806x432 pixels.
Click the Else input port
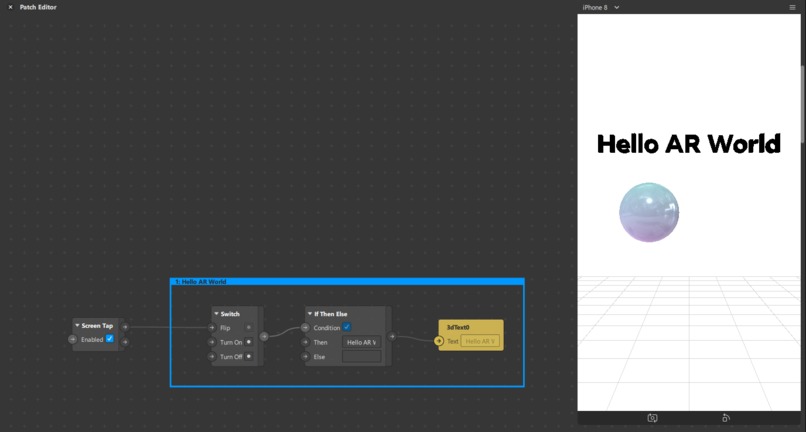(x=305, y=356)
